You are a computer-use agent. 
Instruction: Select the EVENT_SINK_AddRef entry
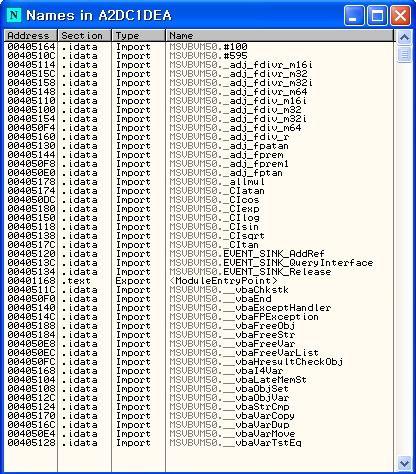click(x=199, y=254)
